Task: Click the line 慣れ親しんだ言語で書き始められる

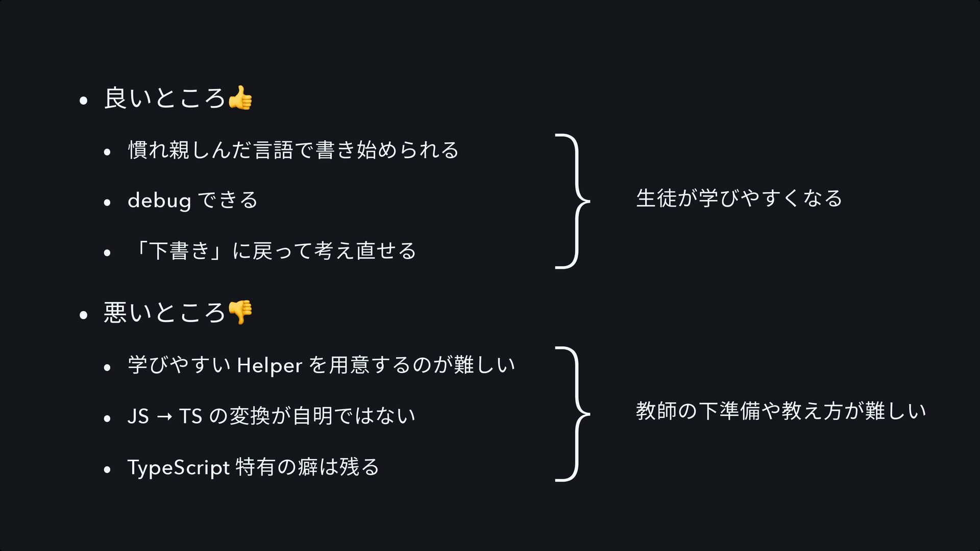Action: click(293, 150)
